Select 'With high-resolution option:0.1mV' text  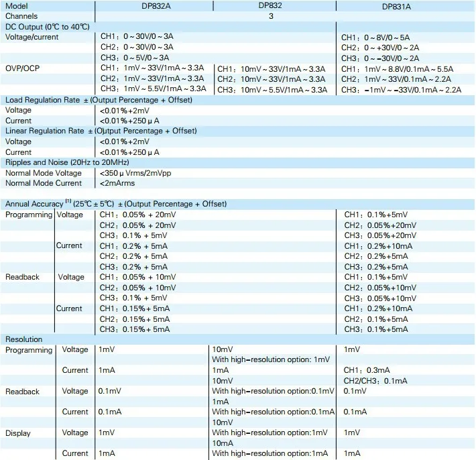point(273,391)
